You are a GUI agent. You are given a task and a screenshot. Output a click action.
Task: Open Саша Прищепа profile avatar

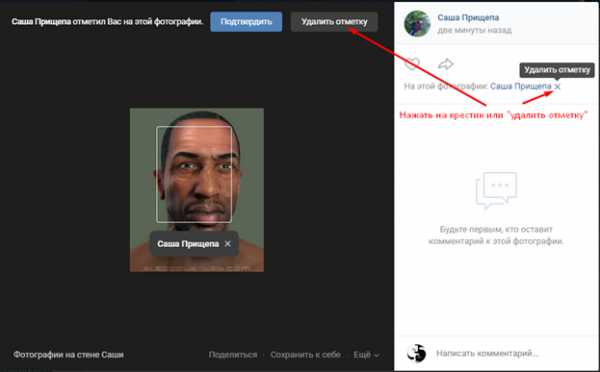tap(417, 23)
